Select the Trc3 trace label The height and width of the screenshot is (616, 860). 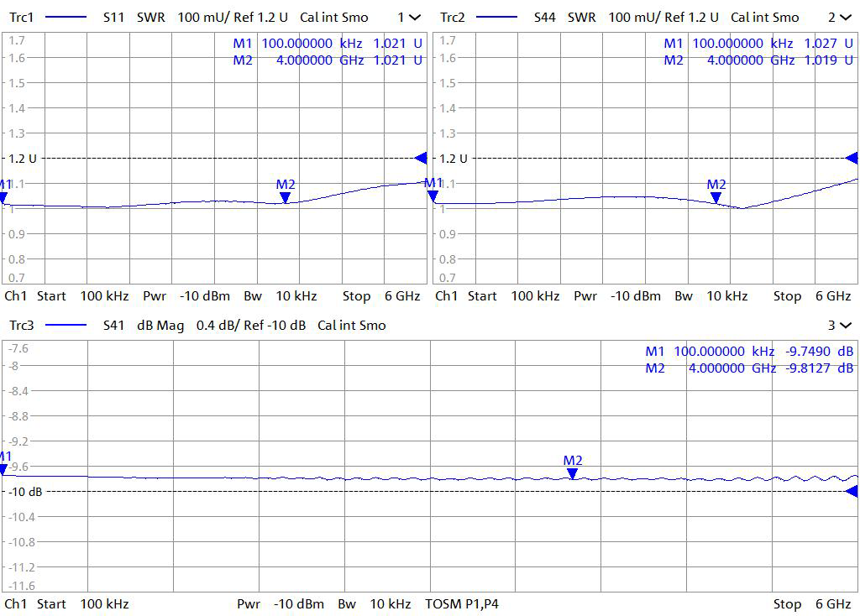point(22,325)
